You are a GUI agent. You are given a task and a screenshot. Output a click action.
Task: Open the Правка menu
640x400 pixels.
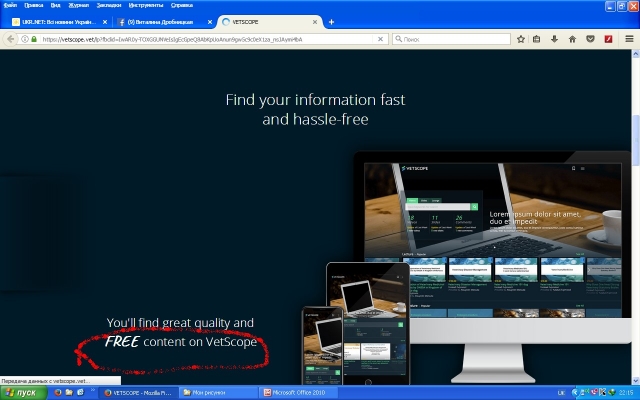[33, 5]
